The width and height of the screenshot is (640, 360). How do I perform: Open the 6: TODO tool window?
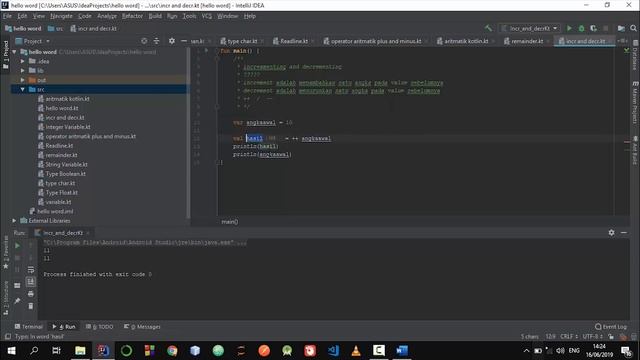100,327
